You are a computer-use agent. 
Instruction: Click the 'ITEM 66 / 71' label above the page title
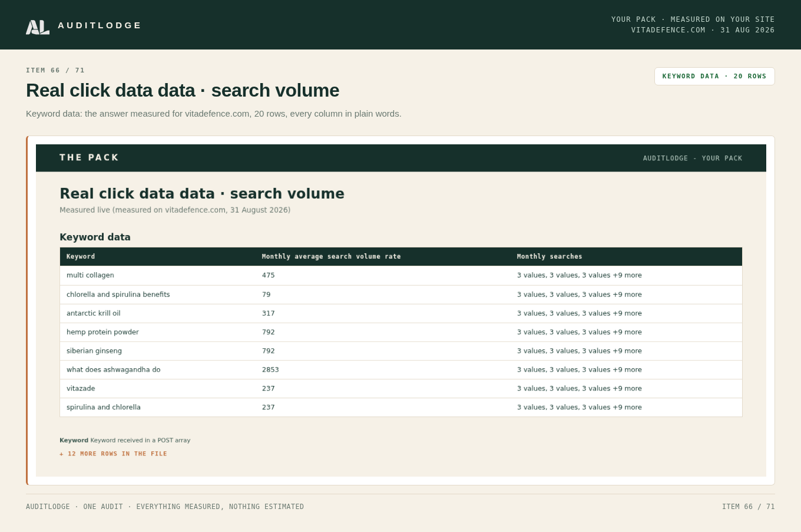55,70
